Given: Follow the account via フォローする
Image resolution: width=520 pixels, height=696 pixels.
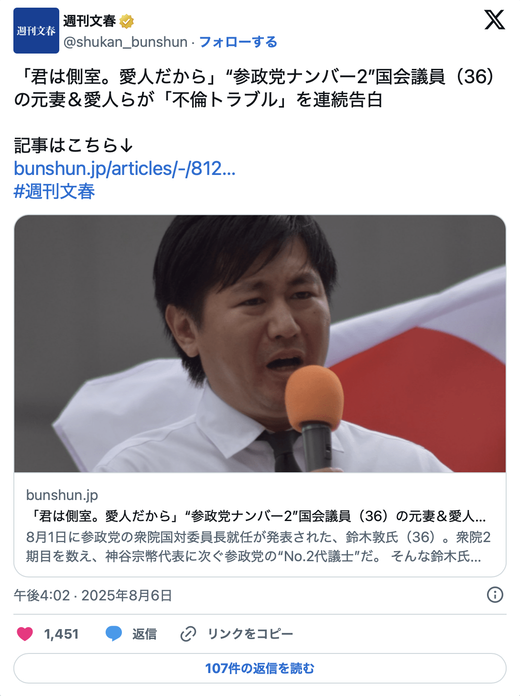Looking at the screenshot, I should click(x=238, y=42).
